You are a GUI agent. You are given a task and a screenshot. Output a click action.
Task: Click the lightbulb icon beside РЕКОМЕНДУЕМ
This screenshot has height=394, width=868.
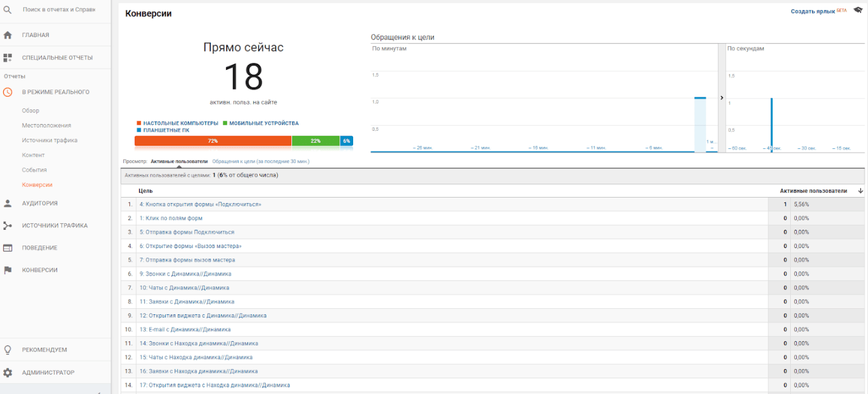7,350
